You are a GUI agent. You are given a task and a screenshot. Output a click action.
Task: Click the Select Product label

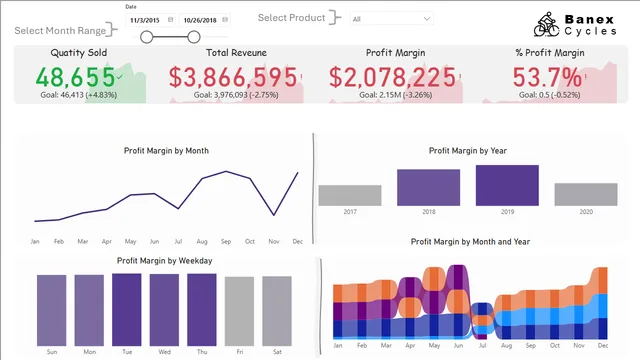coord(291,18)
